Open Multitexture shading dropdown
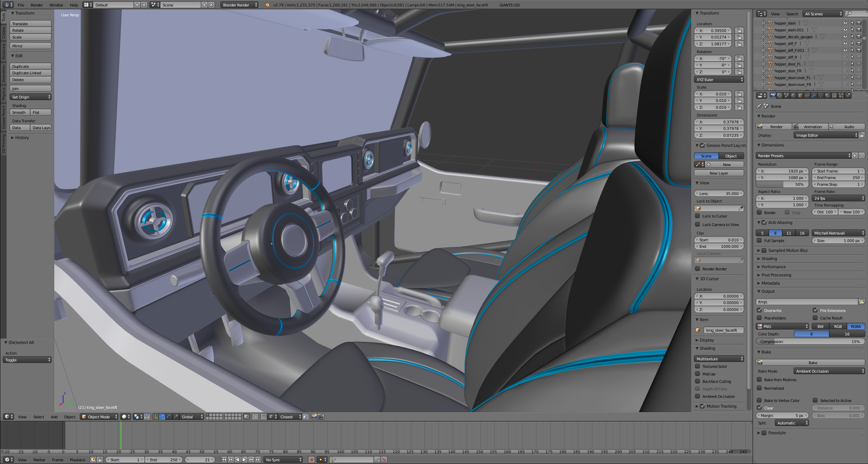The height and width of the screenshot is (464, 868). [719, 359]
